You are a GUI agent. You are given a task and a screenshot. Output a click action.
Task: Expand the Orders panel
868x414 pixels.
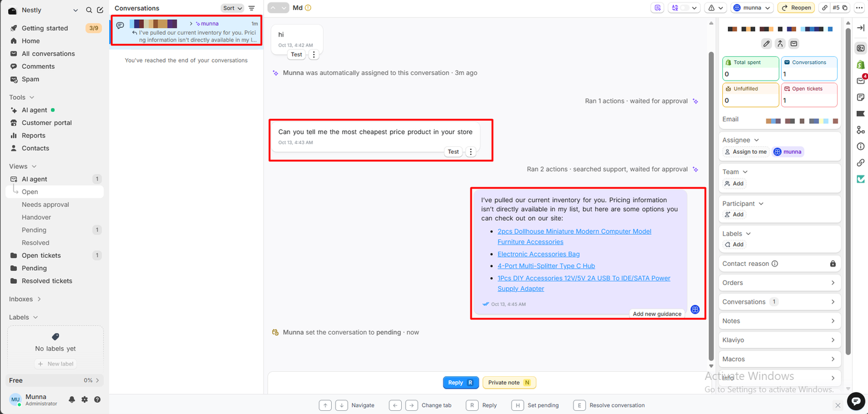click(x=779, y=283)
